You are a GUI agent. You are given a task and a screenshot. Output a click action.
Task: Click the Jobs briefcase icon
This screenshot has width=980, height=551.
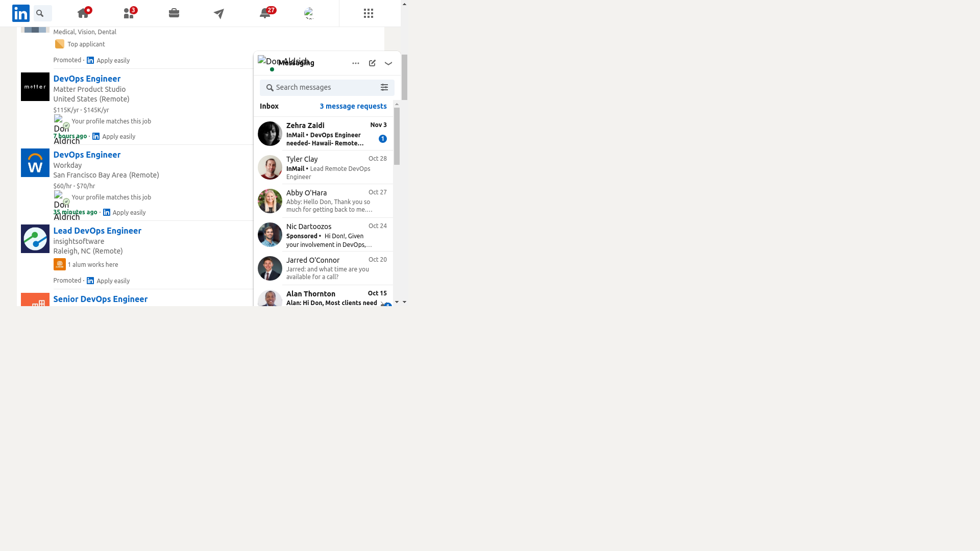pos(174,13)
